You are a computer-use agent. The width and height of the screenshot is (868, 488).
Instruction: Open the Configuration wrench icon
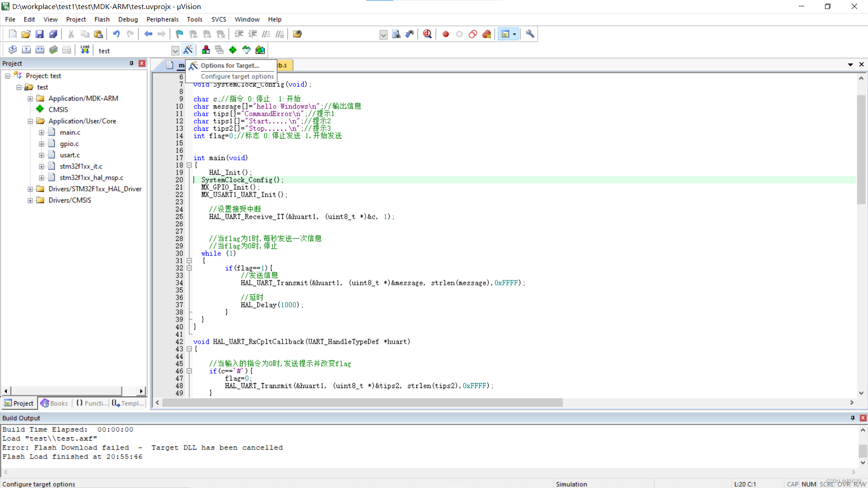(530, 34)
